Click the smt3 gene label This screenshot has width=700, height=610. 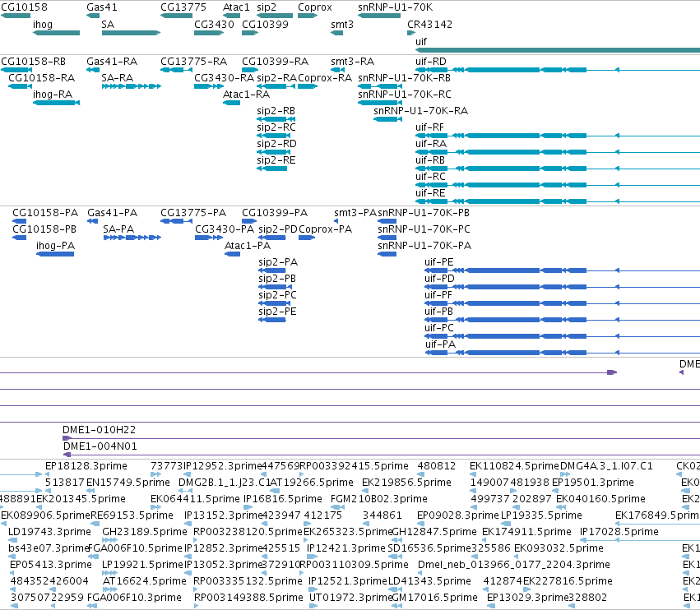tap(342, 25)
